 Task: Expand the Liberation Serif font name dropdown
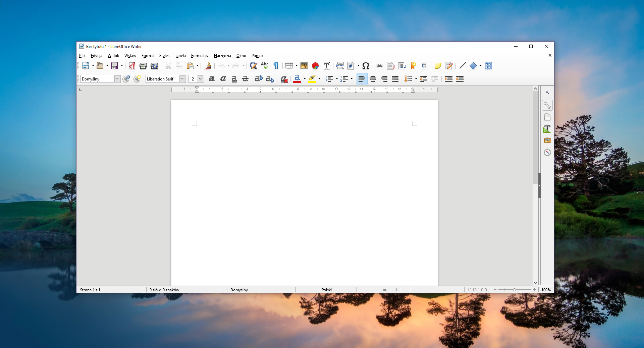coord(182,79)
